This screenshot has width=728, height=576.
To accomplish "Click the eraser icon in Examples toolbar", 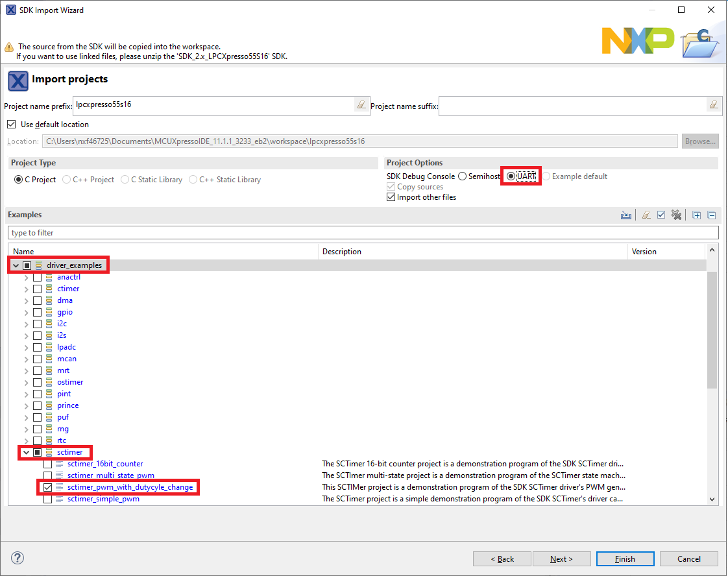I will coord(646,215).
